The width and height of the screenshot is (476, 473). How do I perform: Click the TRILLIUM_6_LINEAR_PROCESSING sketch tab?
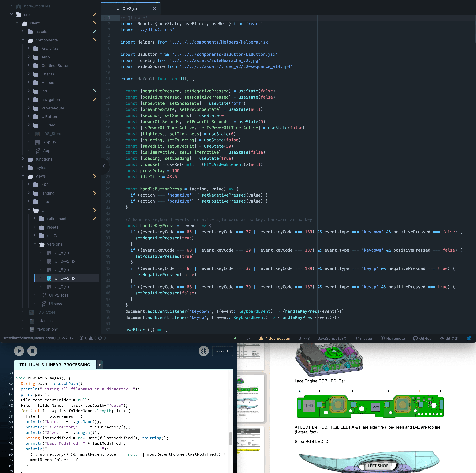[54, 365]
